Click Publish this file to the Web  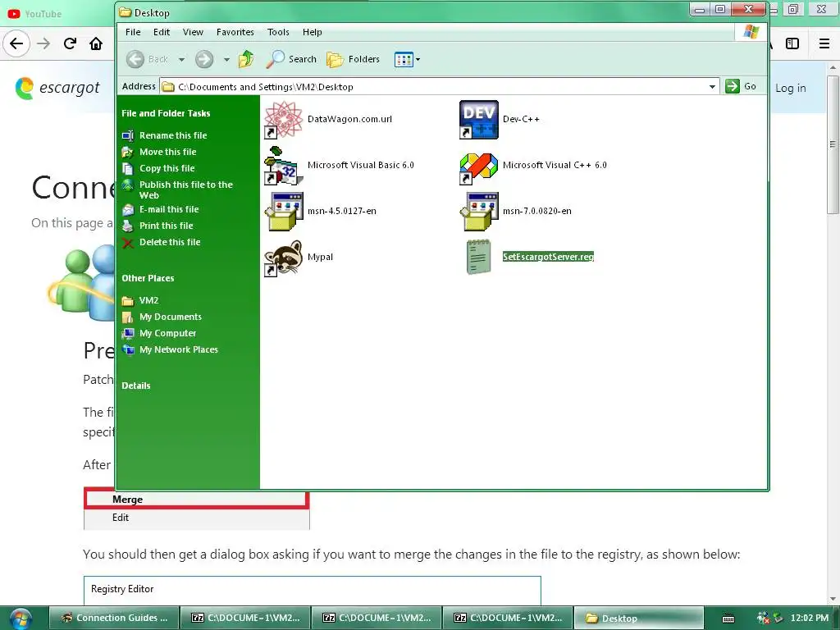[x=186, y=189]
